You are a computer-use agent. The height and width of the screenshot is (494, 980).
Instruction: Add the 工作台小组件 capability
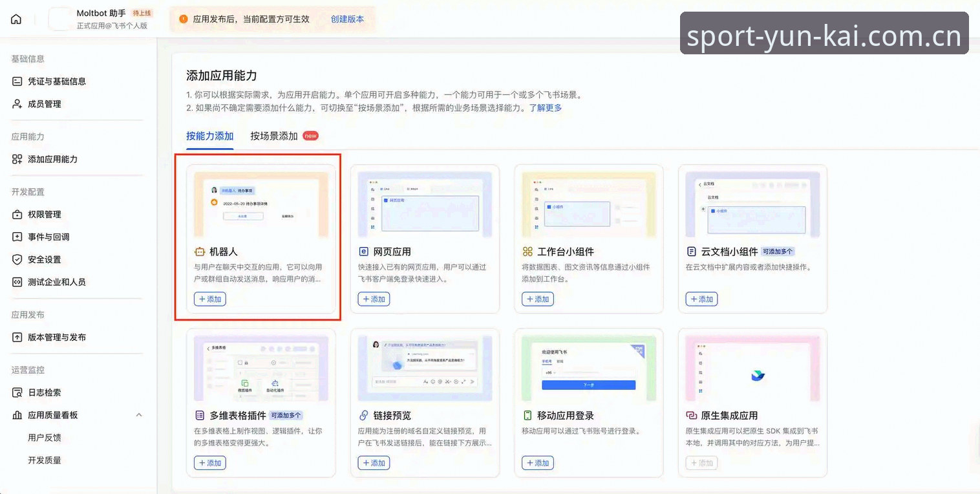tap(538, 299)
